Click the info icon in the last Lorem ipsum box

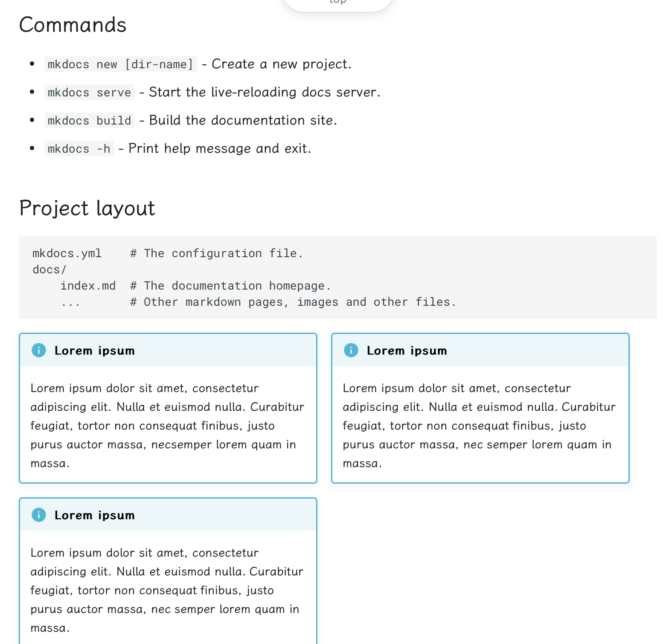click(39, 515)
